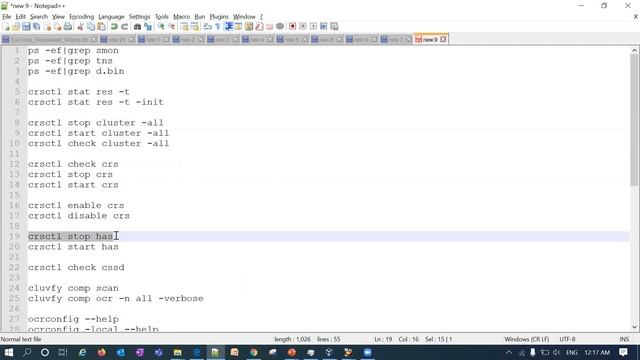Viewport: 640px width, 360px height.
Task: Click the Zoom In toolbar icon
Action: click(161, 27)
